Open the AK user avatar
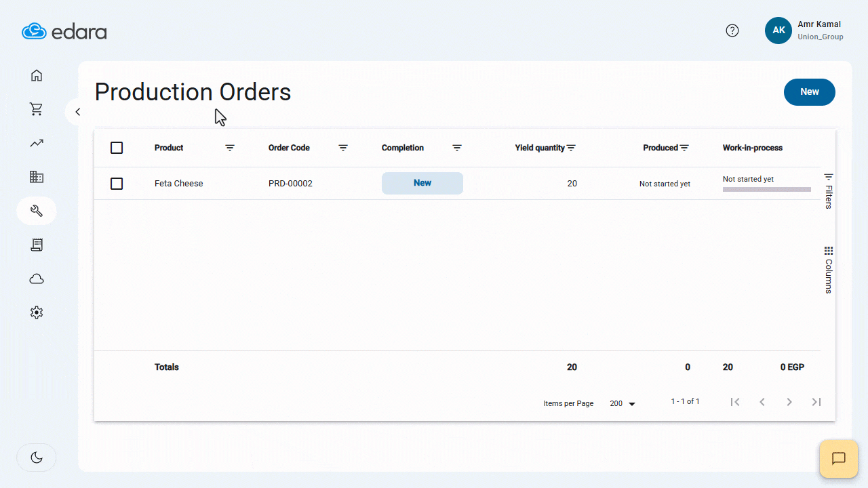The image size is (868, 488). tap(778, 30)
